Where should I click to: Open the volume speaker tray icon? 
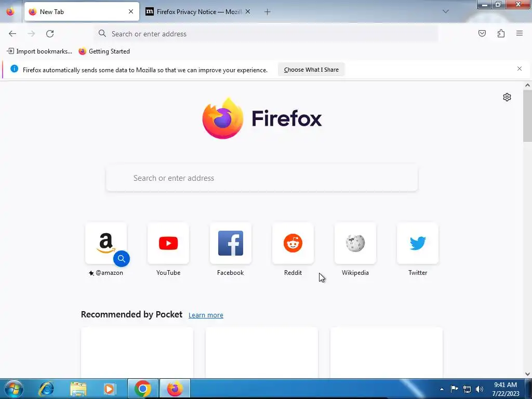tap(480, 389)
